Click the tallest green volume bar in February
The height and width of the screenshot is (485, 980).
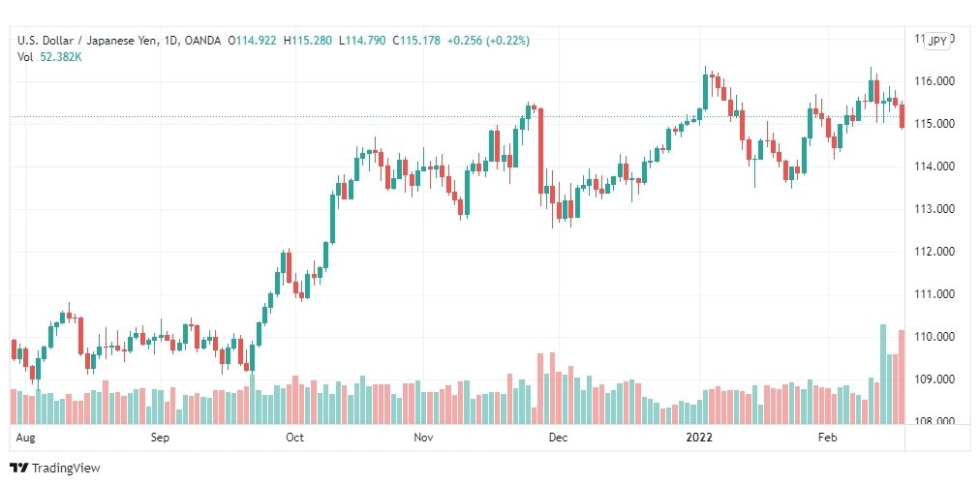pos(883,374)
